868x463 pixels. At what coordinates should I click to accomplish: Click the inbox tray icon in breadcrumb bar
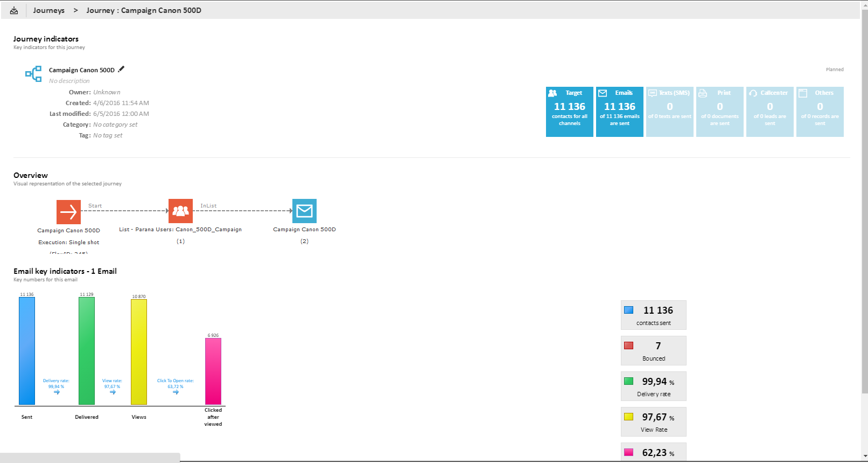pos(14,10)
